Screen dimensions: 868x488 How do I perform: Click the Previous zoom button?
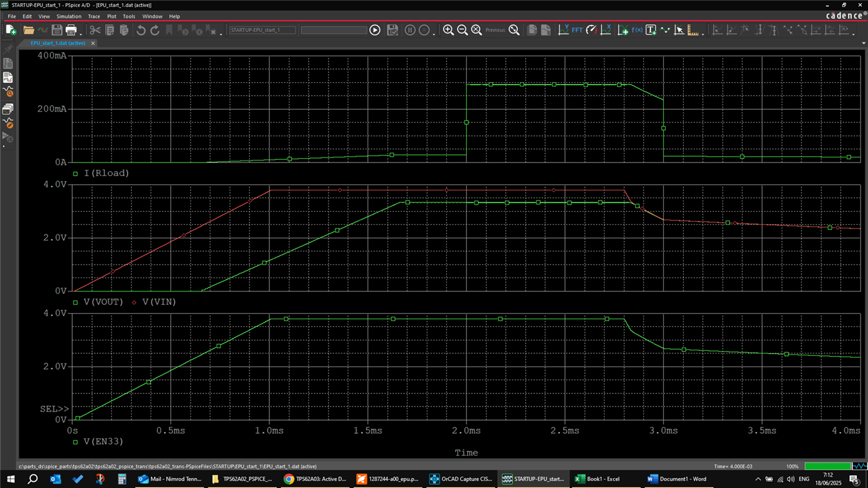[x=495, y=30]
